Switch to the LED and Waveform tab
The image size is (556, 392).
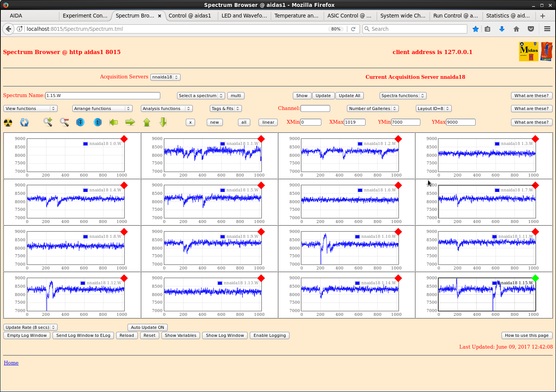tap(244, 16)
